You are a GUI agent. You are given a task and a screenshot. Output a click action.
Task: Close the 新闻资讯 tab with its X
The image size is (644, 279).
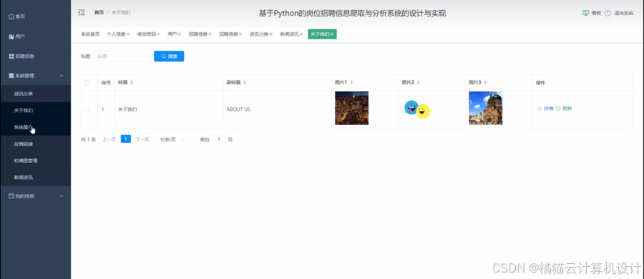(x=301, y=34)
